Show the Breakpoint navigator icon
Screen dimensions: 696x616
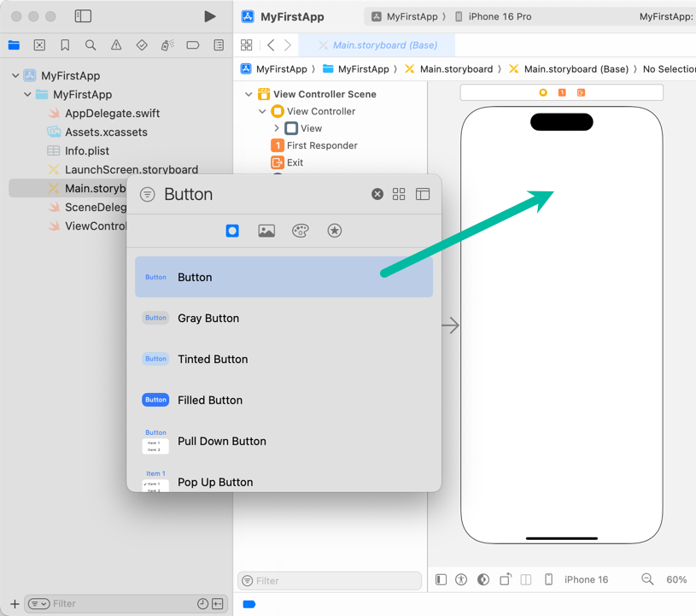[193, 45]
